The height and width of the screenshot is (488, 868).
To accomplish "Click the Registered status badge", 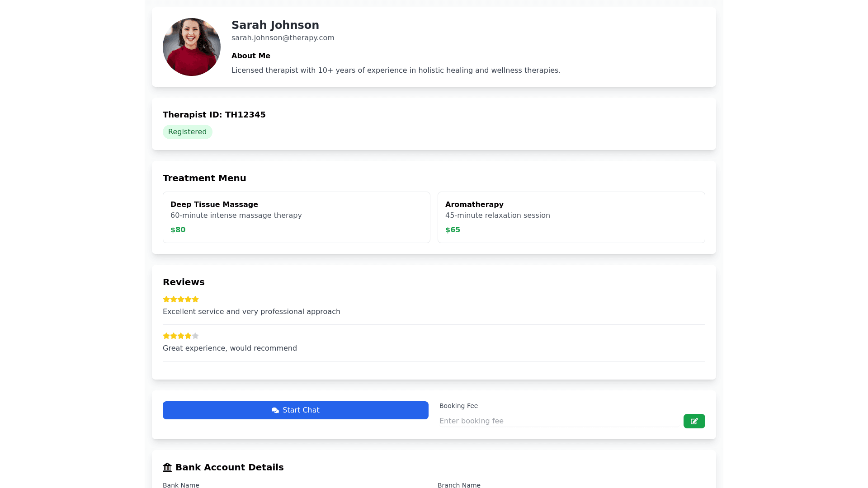I will [187, 132].
